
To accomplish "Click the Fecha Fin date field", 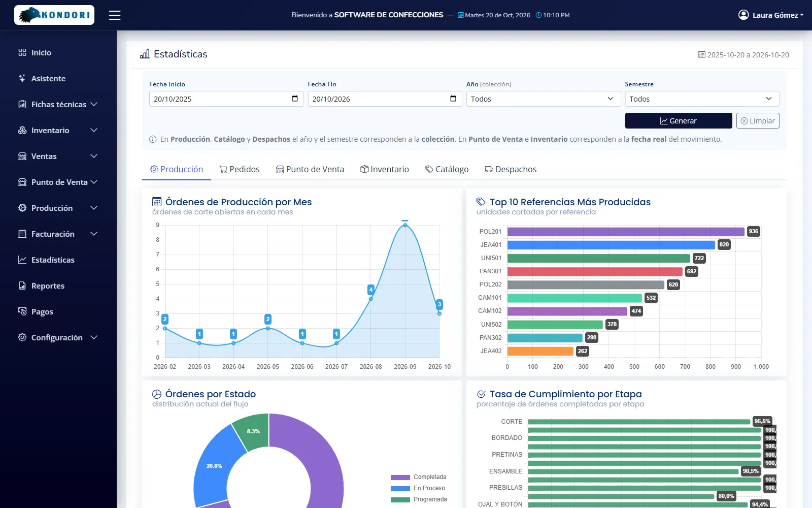I will coord(385,99).
